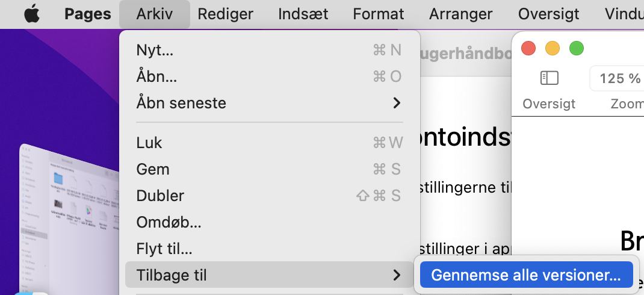Open the Apple menu
Image resolution: width=644 pixels, height=295 pixels.
tap(31, 14)
